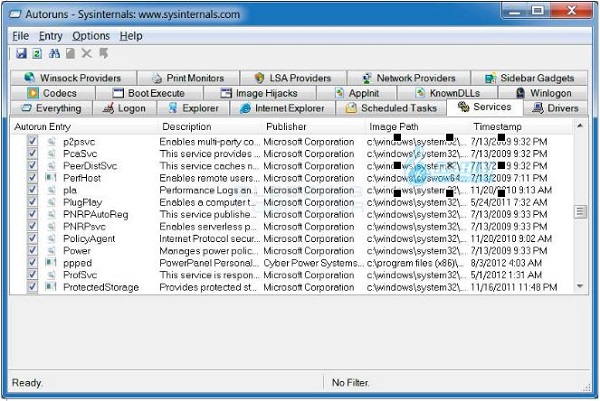600x401 pixels.
Task: Switch to the Drivers tab
Action: (556, 108)
